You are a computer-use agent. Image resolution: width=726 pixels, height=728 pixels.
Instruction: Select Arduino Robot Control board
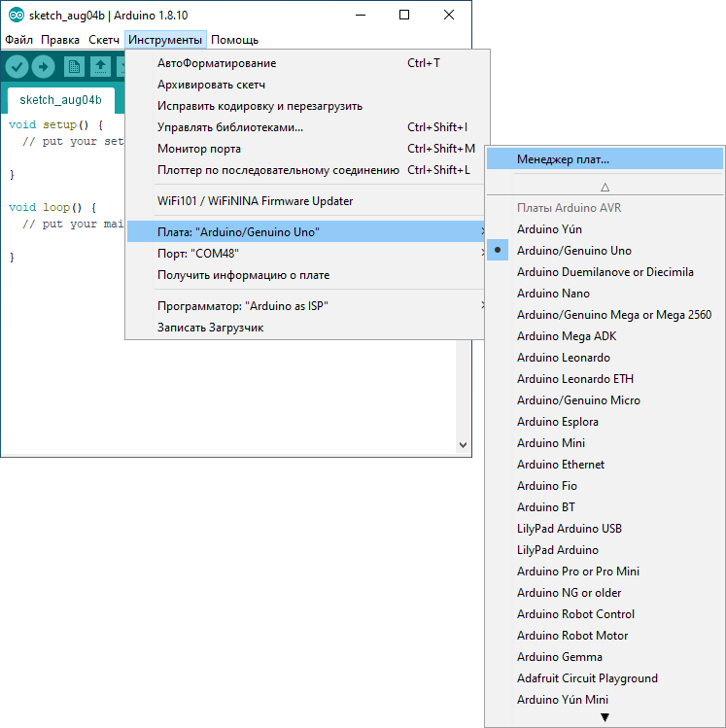605,613
